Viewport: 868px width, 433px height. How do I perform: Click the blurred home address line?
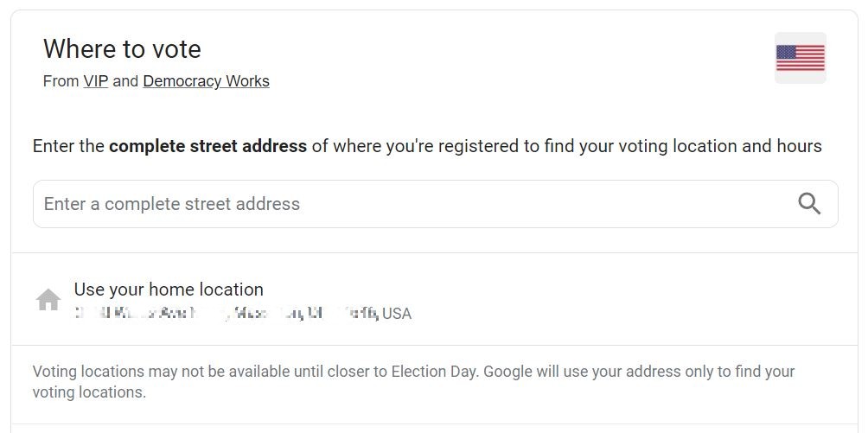pyautogui.click(x=242, y=314)
